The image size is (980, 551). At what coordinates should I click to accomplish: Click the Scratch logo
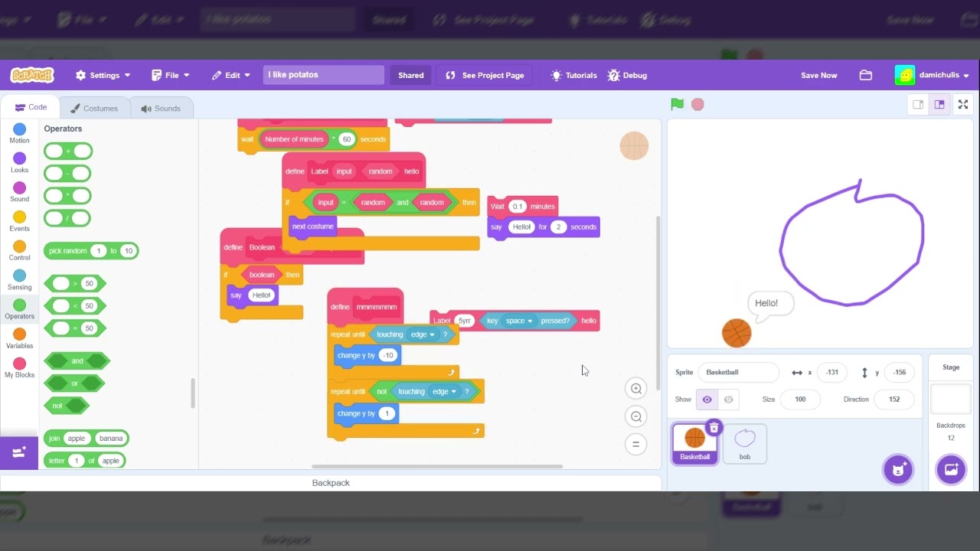pyautogui.click(x=32, y=75)
